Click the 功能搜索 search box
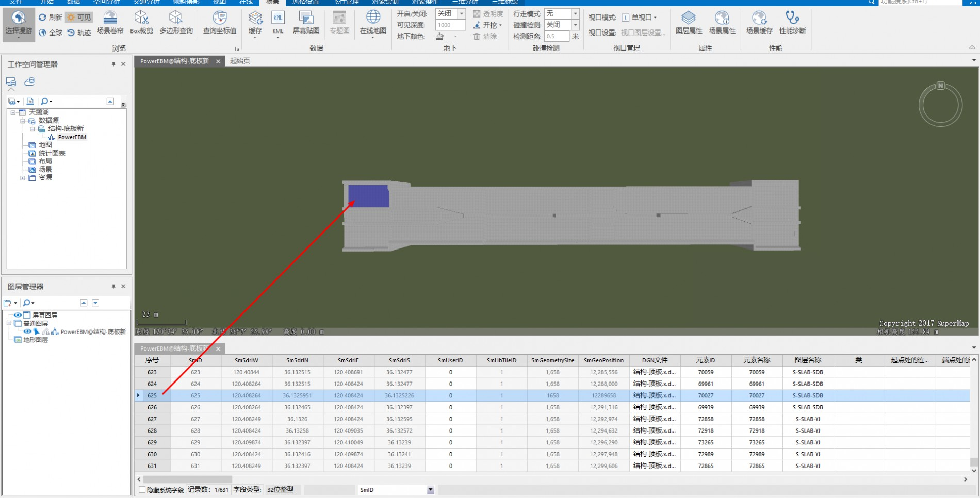980x498 pixels. 920,3
